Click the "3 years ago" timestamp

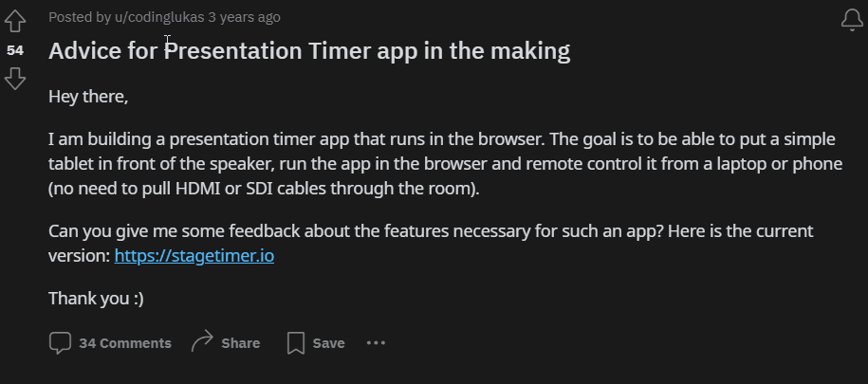pos(244,17)
